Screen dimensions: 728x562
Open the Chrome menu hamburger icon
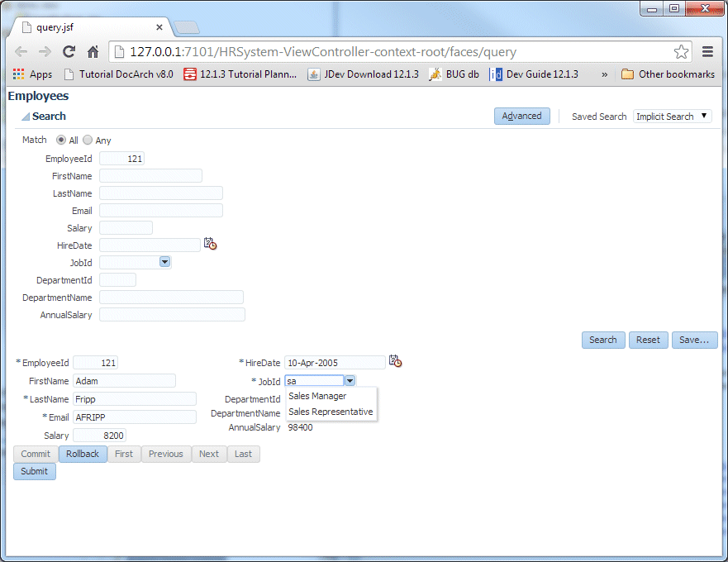[707, 51]
